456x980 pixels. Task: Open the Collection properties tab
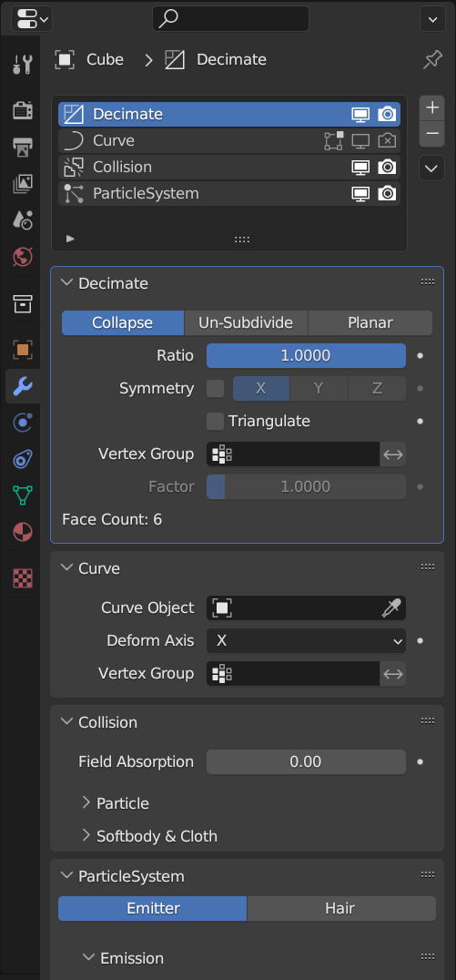pos(23,304)
